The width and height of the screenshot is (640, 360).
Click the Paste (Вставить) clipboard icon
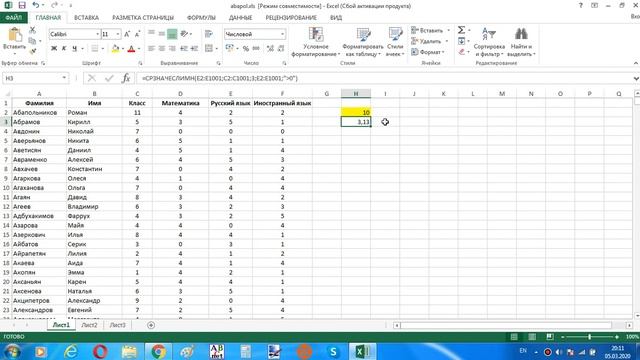tap(15, 35)
